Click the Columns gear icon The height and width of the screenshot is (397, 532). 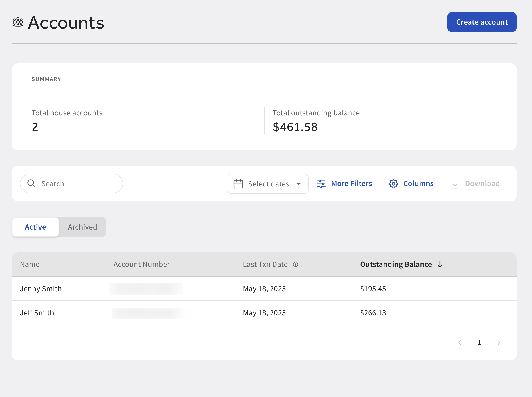pos(393,184)
